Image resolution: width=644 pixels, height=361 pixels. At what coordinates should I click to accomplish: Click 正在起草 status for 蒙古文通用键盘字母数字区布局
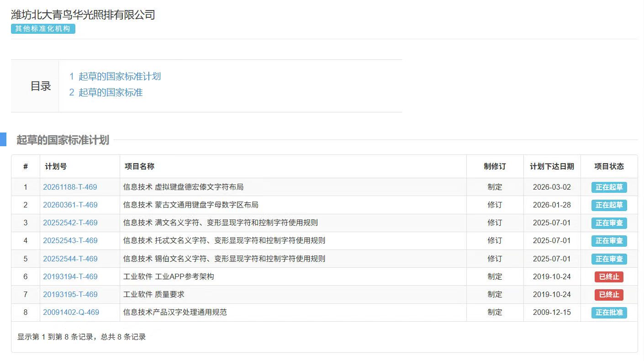coord(609,205)
